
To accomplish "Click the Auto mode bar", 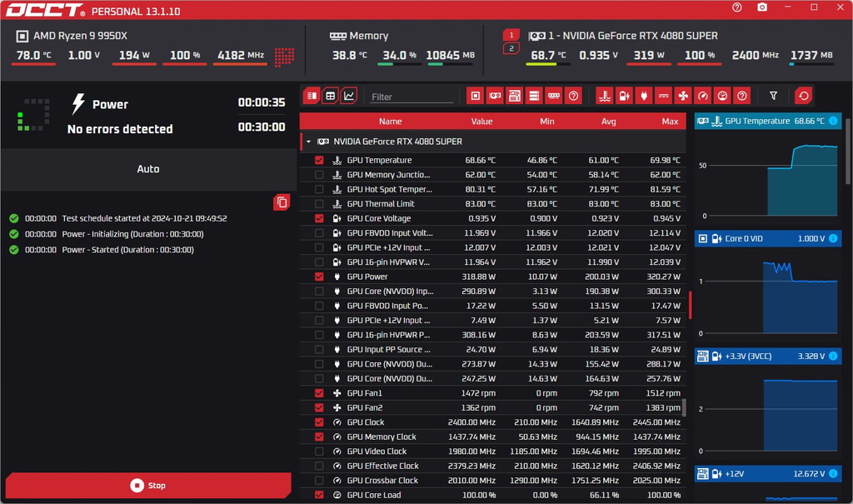I will pyautogui.click(x=148, y=169).
